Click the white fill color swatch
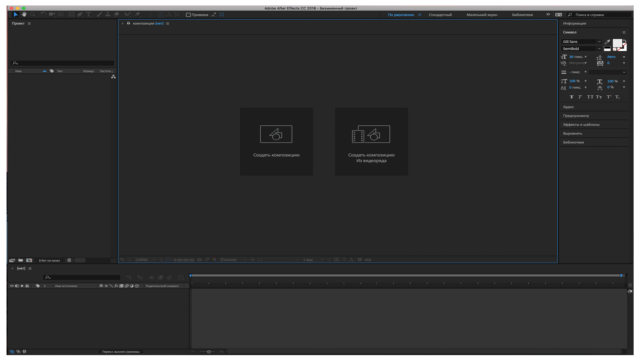The width and height of the screenshot is (641, 364). 617,43
